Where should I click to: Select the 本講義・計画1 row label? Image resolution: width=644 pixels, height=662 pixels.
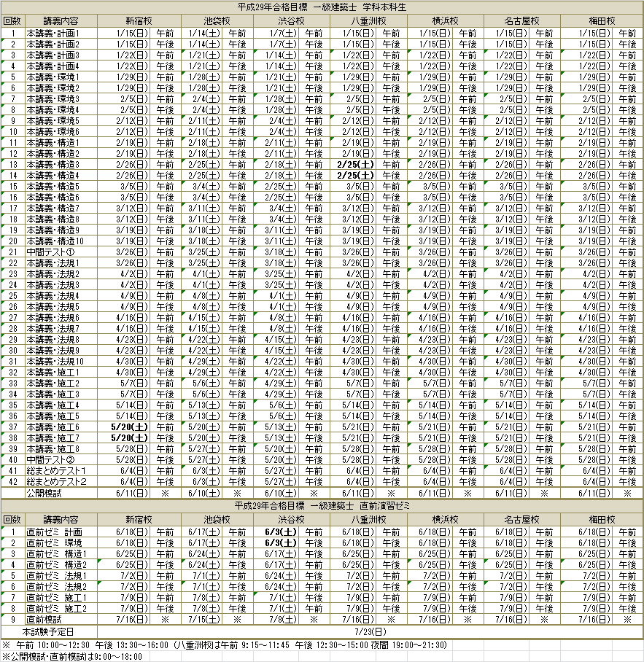click(x=53, y=34)
